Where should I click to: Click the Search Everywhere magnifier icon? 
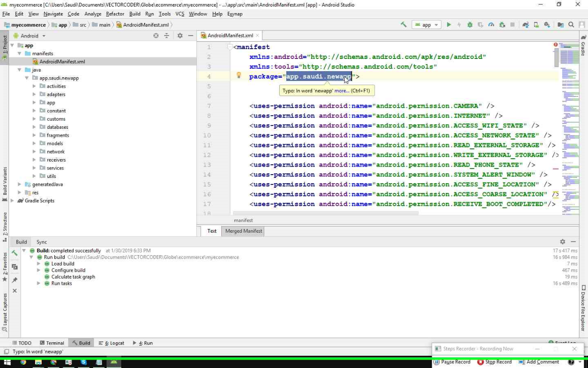pyautogui.click(x=571, y=25)
